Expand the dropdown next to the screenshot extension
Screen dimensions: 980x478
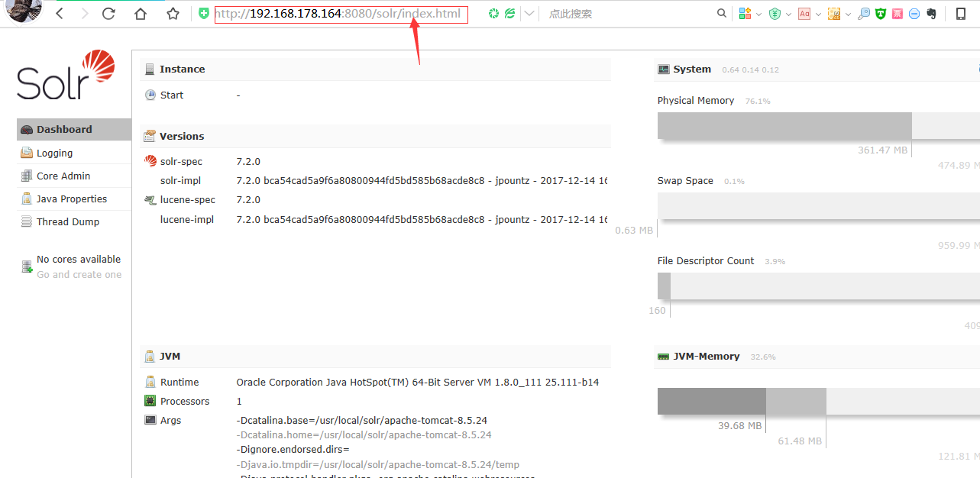tap(848, 13)
